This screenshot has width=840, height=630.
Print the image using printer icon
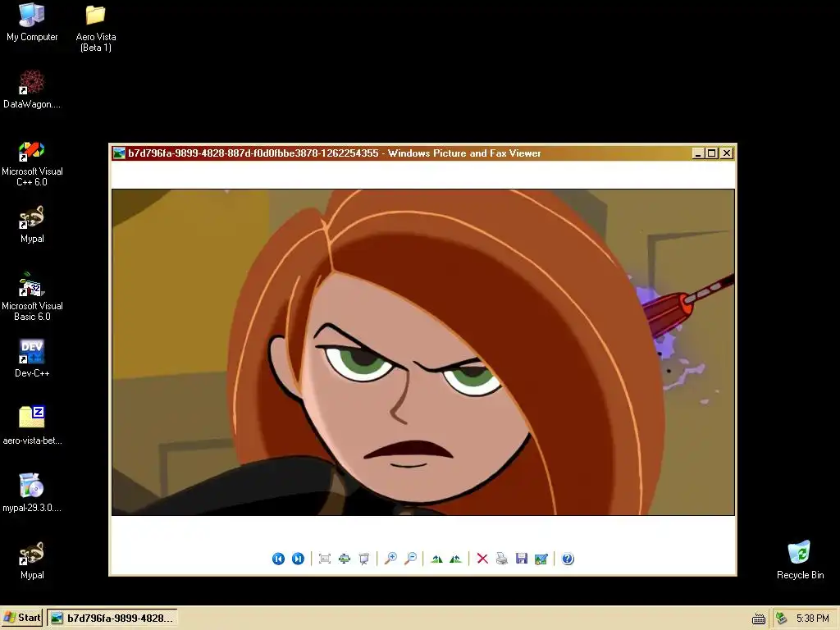pos(502,559)
